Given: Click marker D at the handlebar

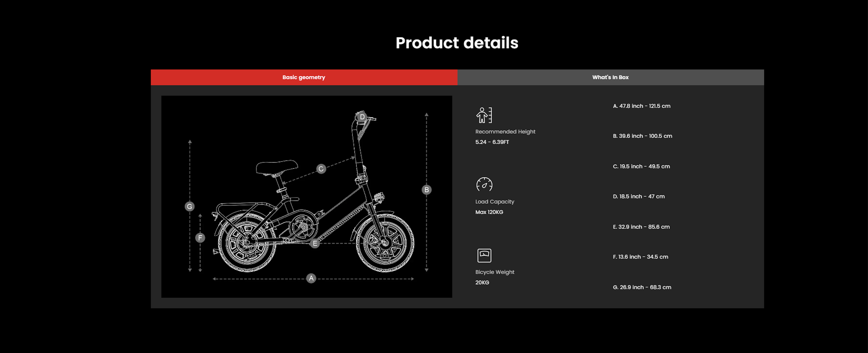Looking at the screenshot, I should coord(362,117).
